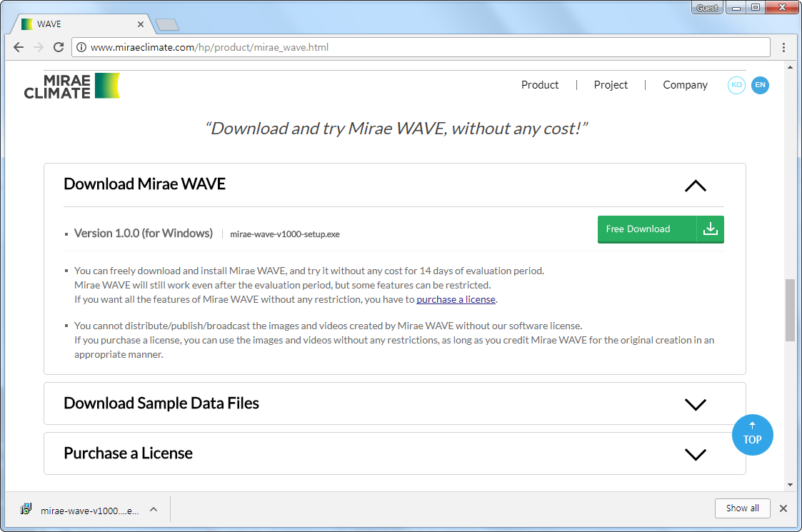View site info icon in address bar
This screenshot has height=532, width=802.
[x=81, y=47]
